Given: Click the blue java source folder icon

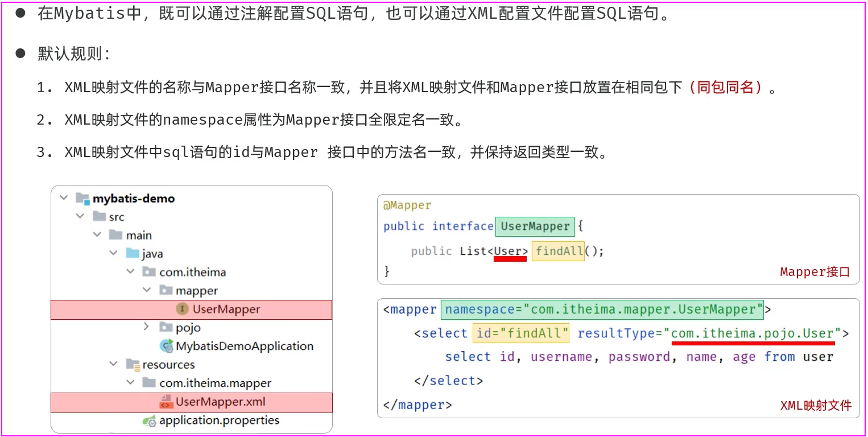Looking at the screenshot, I should pyautogui.click(x=133, y=254).
